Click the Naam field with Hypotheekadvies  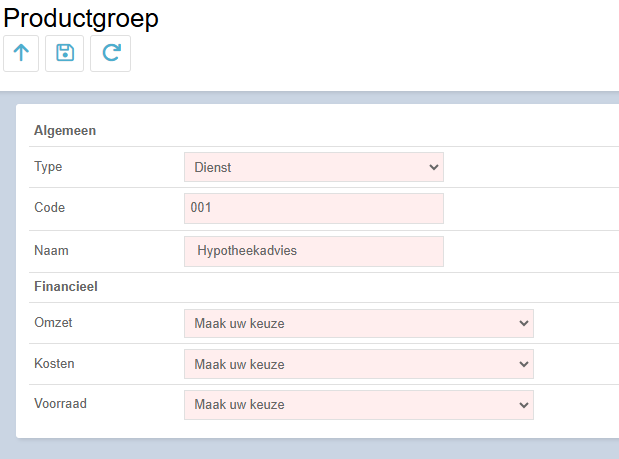pos(314,251)
